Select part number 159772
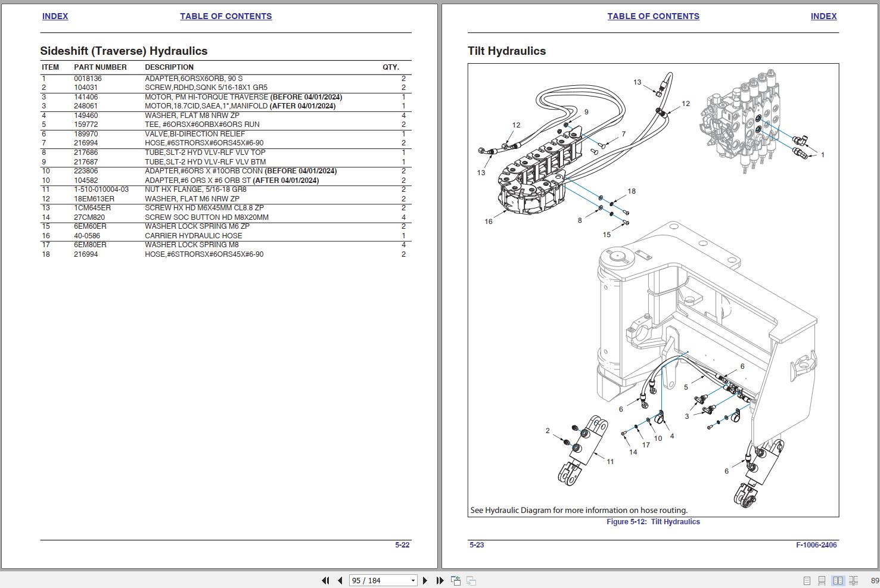This screenshot has height=588, width=880. (86, 125)
